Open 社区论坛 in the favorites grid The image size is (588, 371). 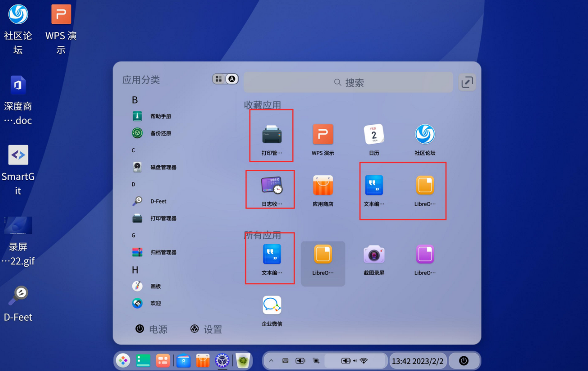point(425,135)
